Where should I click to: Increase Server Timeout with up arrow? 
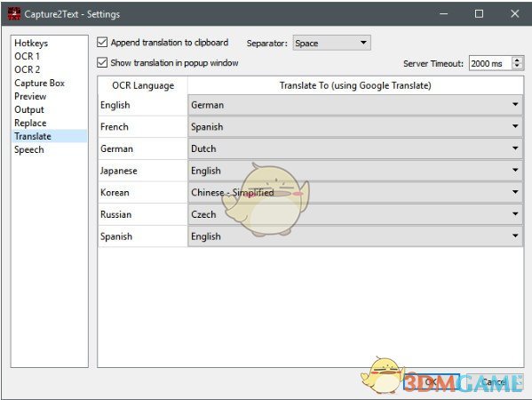click(517, 60)
